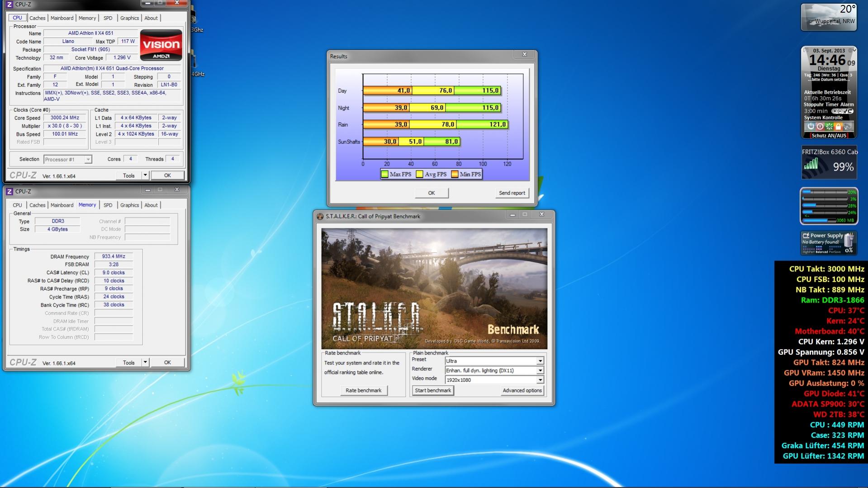Click the Core Speed value 3000.24 MHz
Viewport: 868px width, 488px height.
coord(65,118)
